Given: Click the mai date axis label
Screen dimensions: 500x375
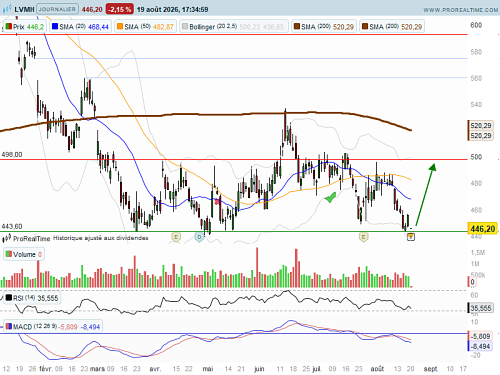Looking at the screenshot, I should (208, 369).
